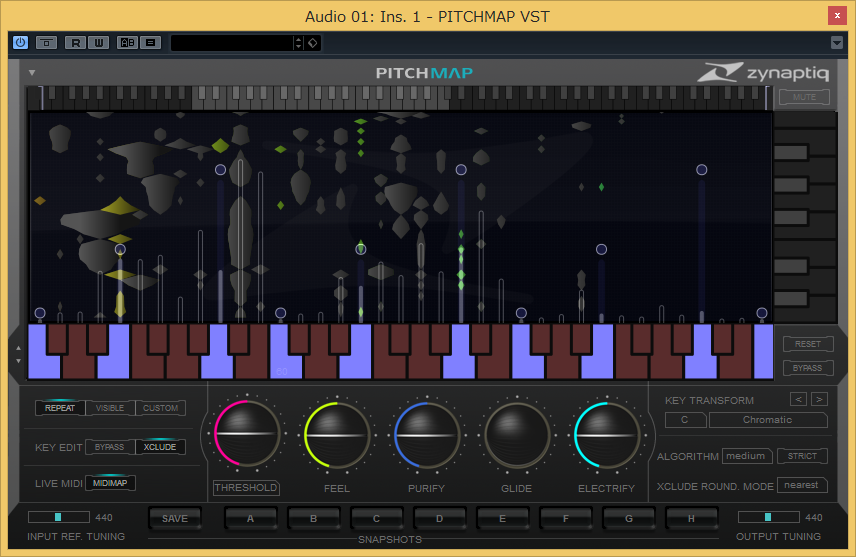The image size is (856, 557).
Task: Select snapshot C
Action: pos(376,518)
